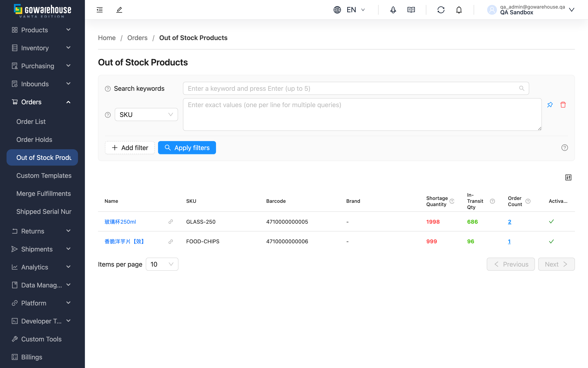Delete the SKU filter with trash icon
Screen dimensions: 588x368
tap(563, 105)
